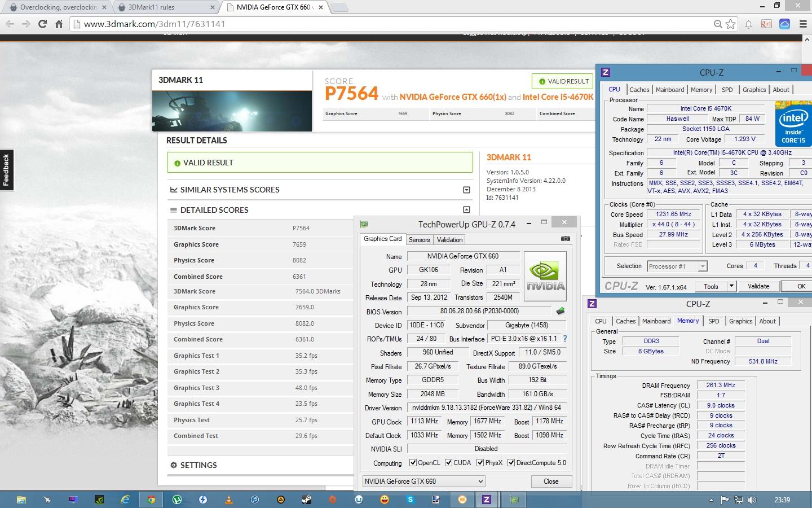Image resolution: width=812 pixels, height=508 pixels.
Task: Open the Feedback side tab
Action: click(6, 170)
